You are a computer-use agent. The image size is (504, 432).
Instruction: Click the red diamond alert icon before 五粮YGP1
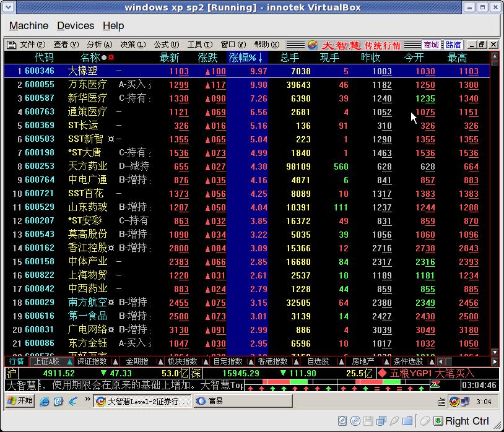[x=382, y=373]
